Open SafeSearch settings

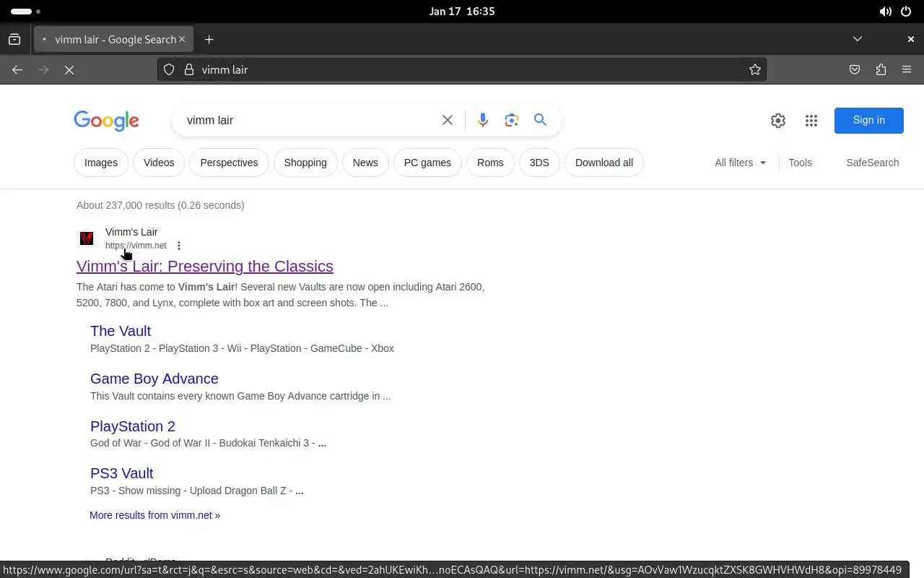(x=873, y=163)
